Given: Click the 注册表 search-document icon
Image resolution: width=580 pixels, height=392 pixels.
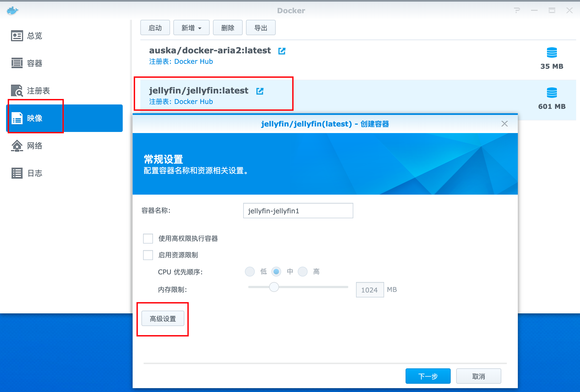Looking at the screenshot, I should (x=17, y=91).
